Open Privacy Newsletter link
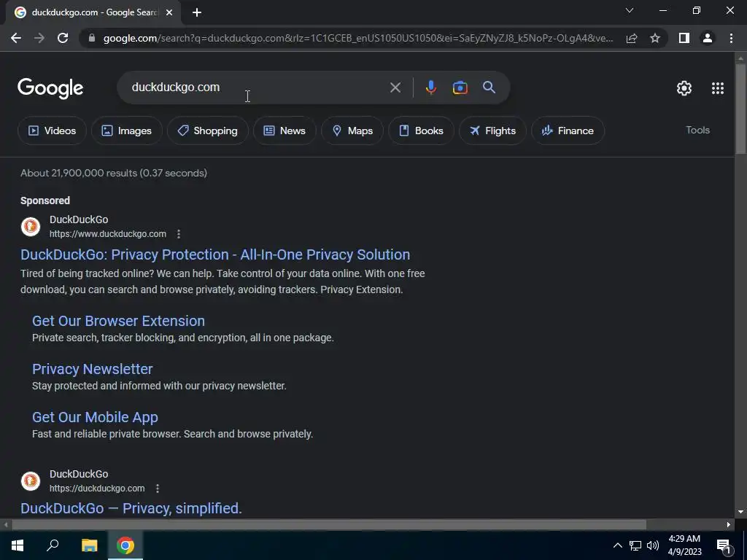This screenshot has width=747, height=560. click(93, 369)
